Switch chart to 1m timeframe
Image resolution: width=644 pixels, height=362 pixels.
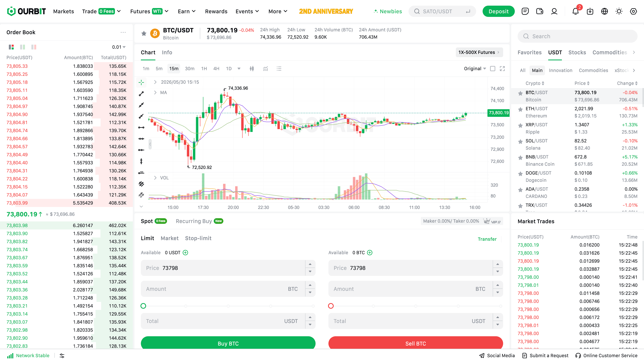[x=146, y=68]
